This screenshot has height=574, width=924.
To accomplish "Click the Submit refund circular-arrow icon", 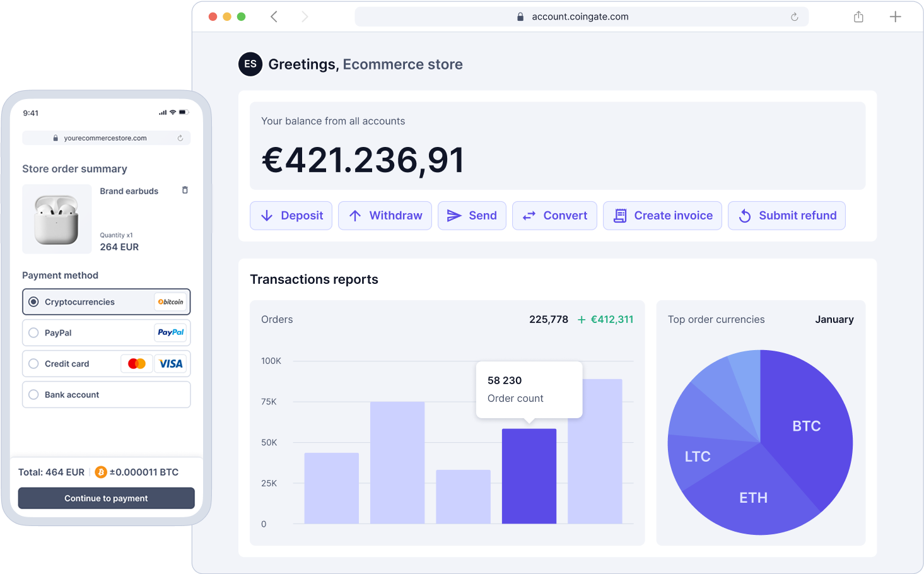I will [745, 215].
